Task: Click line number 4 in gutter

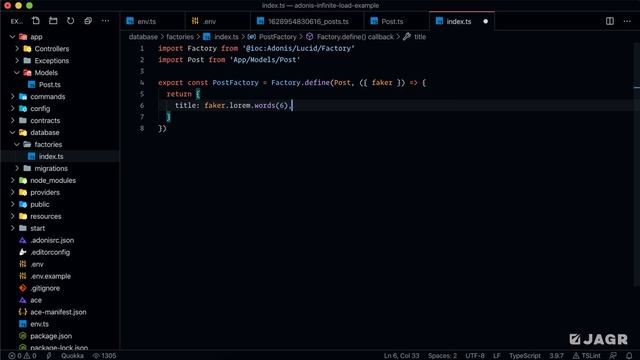Action: [142, 82]
